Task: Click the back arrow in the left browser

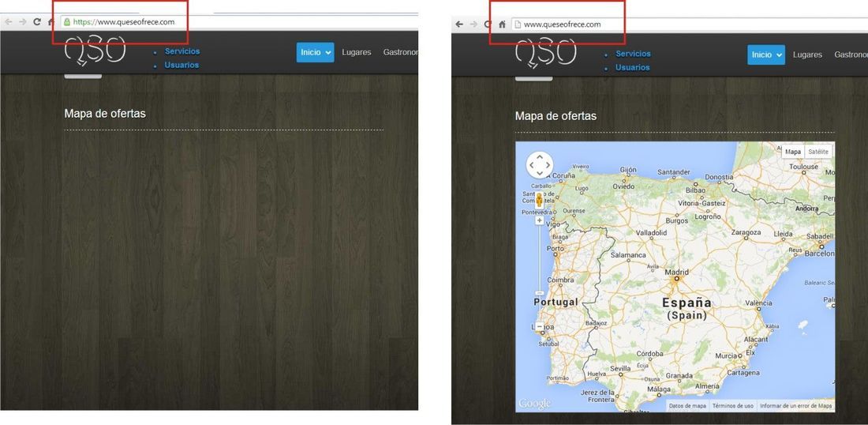Action: 9,21
